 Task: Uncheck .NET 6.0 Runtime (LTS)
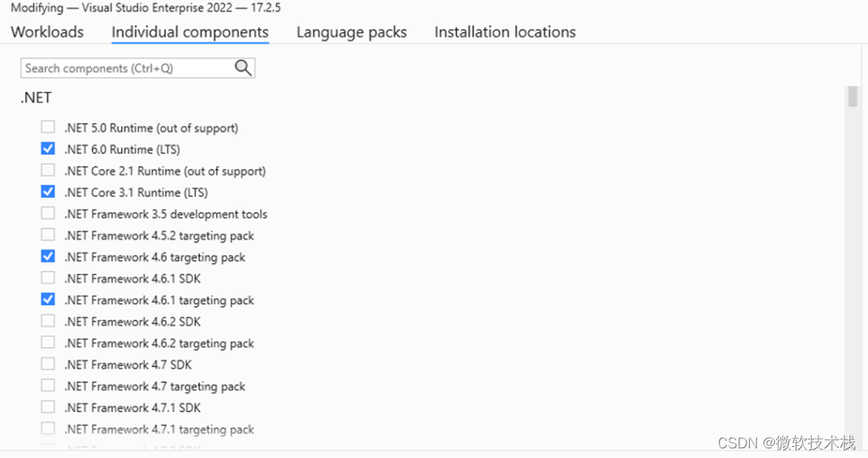pos(48,149)
